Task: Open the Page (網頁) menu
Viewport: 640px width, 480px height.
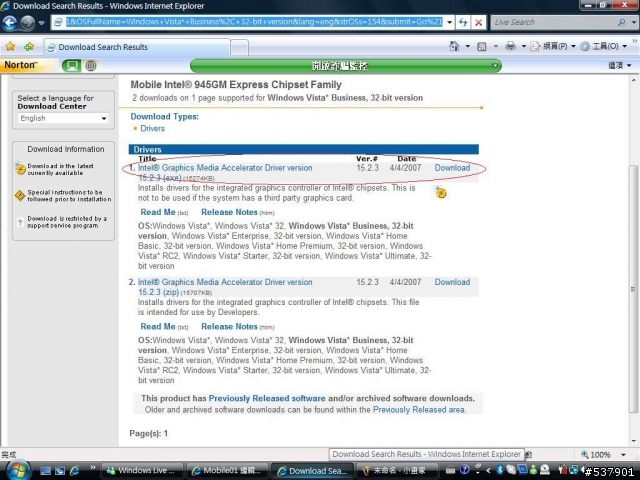Action: (553, 46)
